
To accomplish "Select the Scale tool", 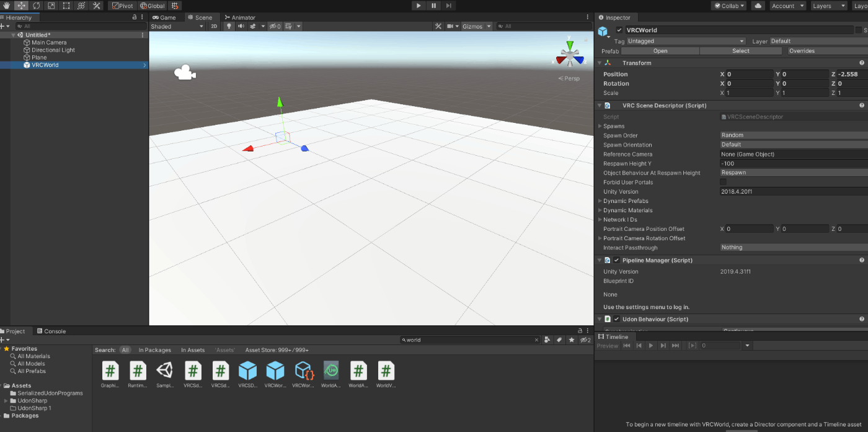I will [51, 6].
